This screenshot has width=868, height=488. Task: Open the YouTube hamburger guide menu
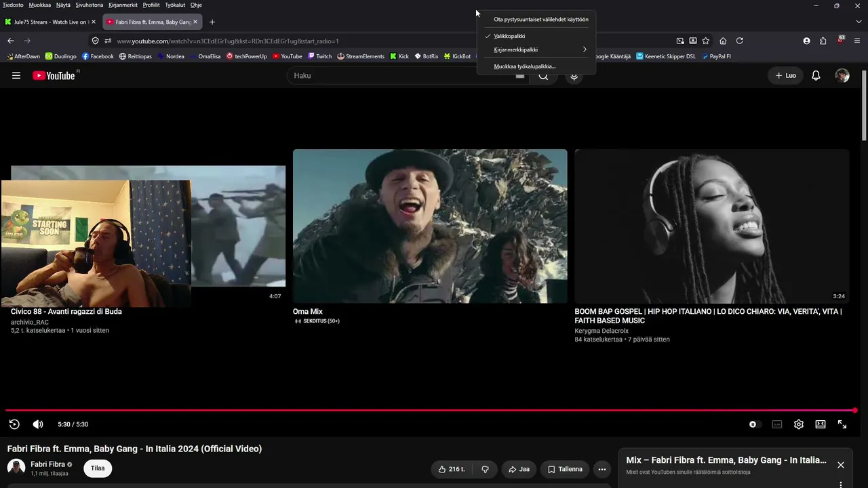click(x=16, y=75)
